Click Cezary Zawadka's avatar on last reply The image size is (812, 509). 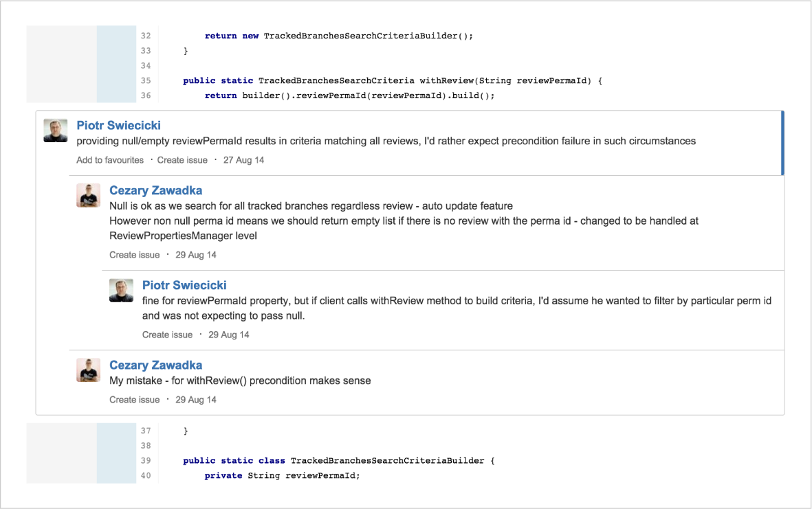pos(88,370)
